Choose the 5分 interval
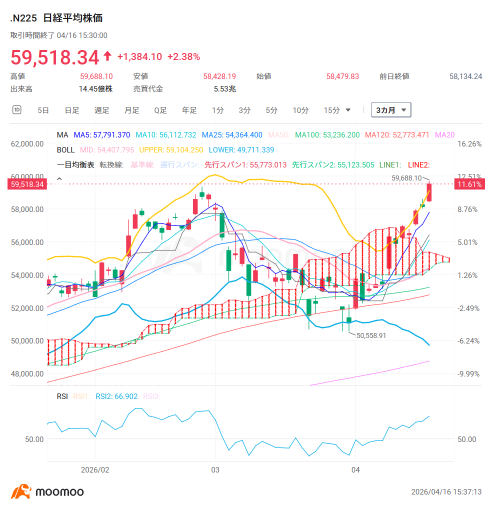The image size is (492, 508). tap(271, 110)
